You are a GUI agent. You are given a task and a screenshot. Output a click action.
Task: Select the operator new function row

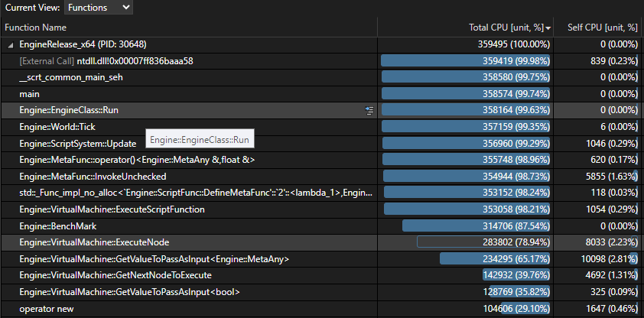coord(322,309)
